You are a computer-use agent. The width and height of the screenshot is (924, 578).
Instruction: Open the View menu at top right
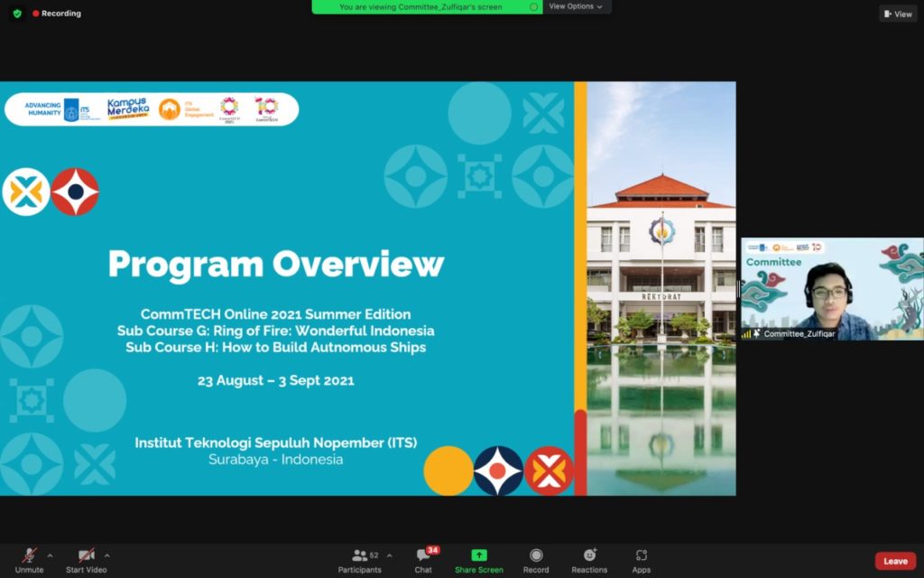[896, 14]
